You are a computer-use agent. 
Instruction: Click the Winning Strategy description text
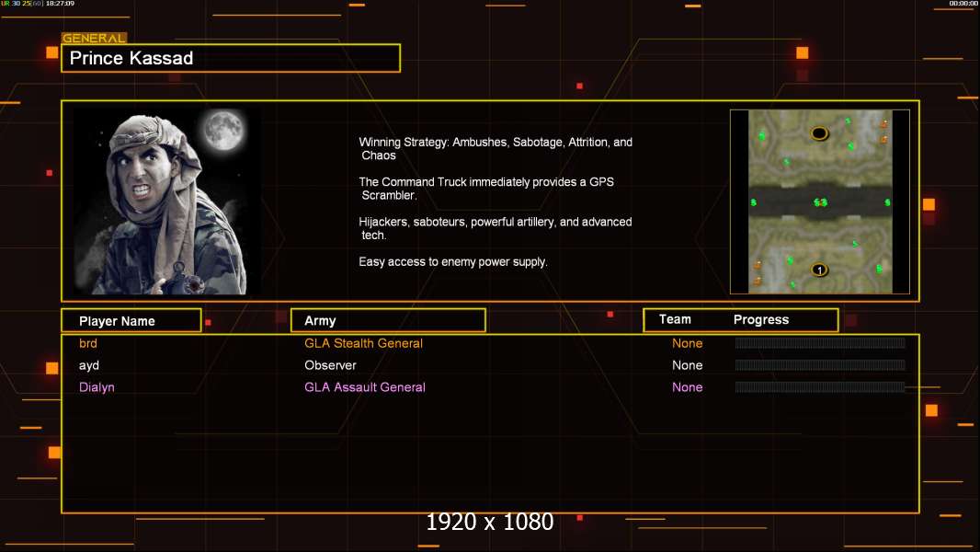[x=496, y=149]
